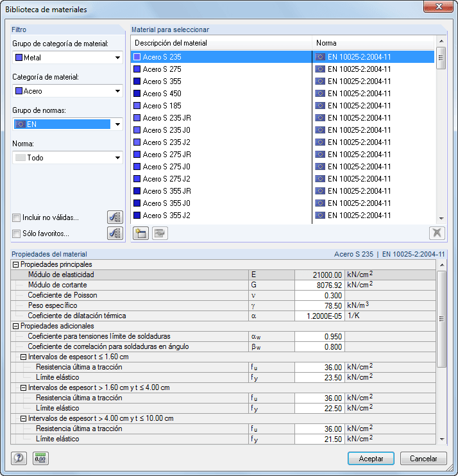Click the material list scrollbar up arrow
The width and height of the screenshot is (458, 476).
point(441,41)
